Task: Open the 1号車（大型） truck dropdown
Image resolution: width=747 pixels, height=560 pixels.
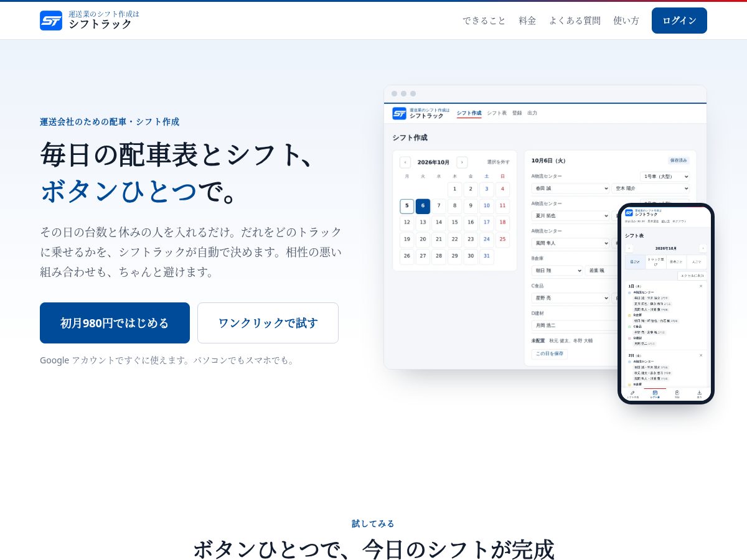Action: [x=665, y=177]
